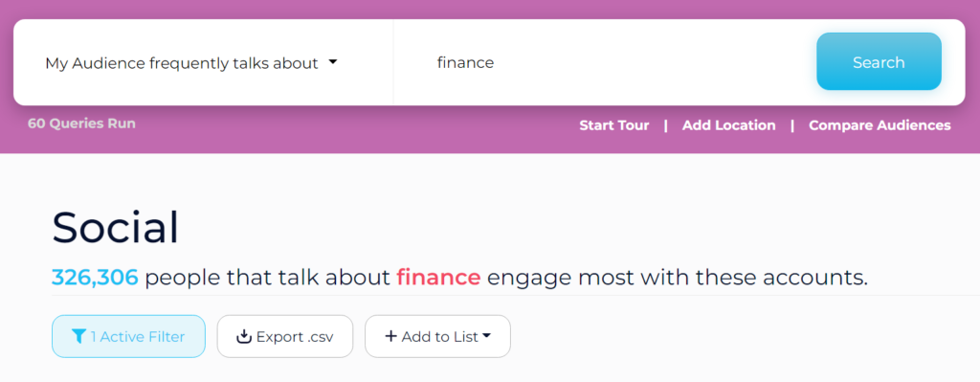This screenshot has height=382, width=980.
Task: Click the download icon beside Export .csv
Action: 243,337
